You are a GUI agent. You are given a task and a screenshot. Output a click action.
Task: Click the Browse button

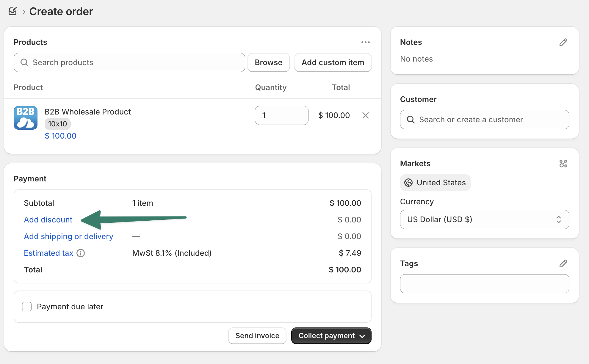(268, 62)
